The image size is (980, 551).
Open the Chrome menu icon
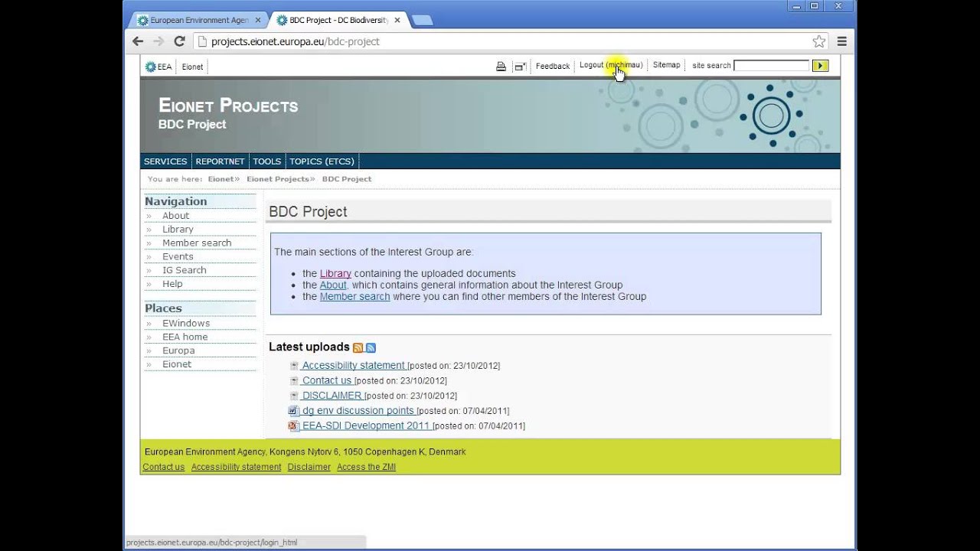842,41
